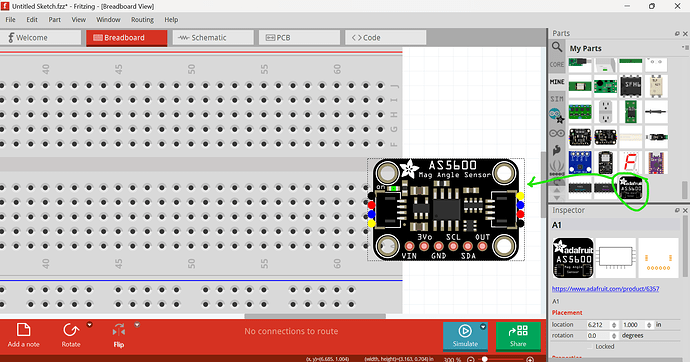Open the Simulate button dropdown arrow
Image resolution: width=690 pixels, height=362 pixels.
(483, 327)
